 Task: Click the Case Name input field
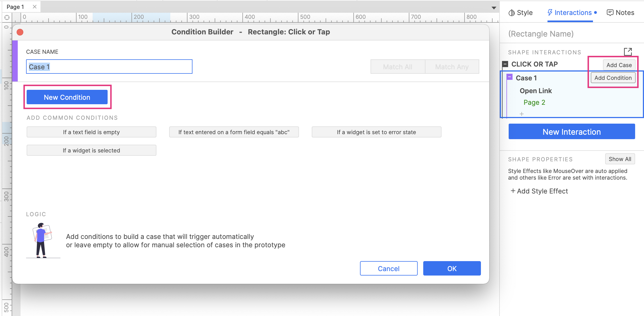109,67
